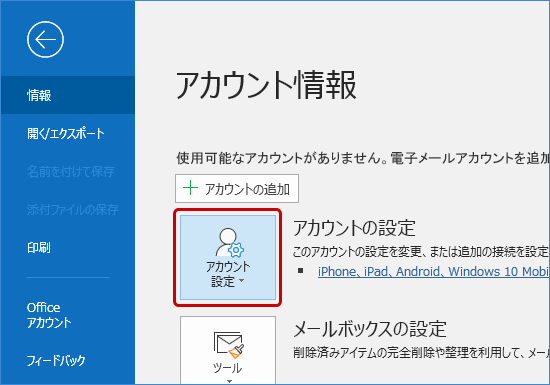Click the アカウントの設定 heading text
The image size is (550, 385).
coord(354,228)
